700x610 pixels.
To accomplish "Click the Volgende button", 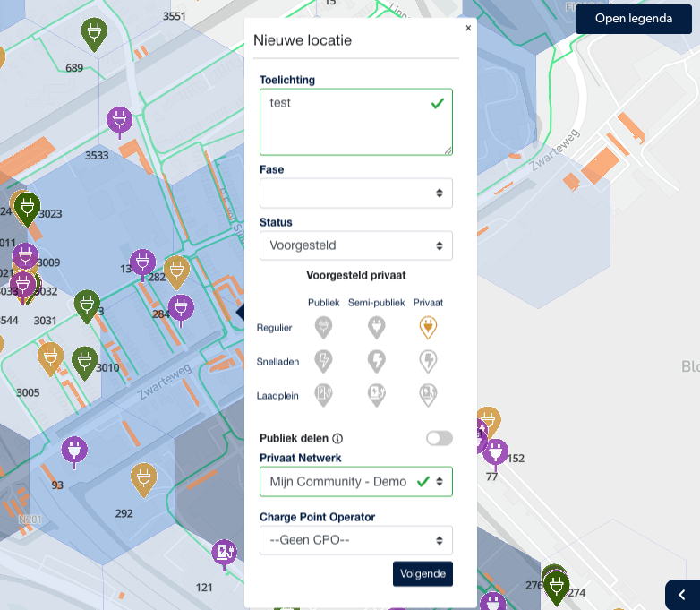I will point(423,573).
